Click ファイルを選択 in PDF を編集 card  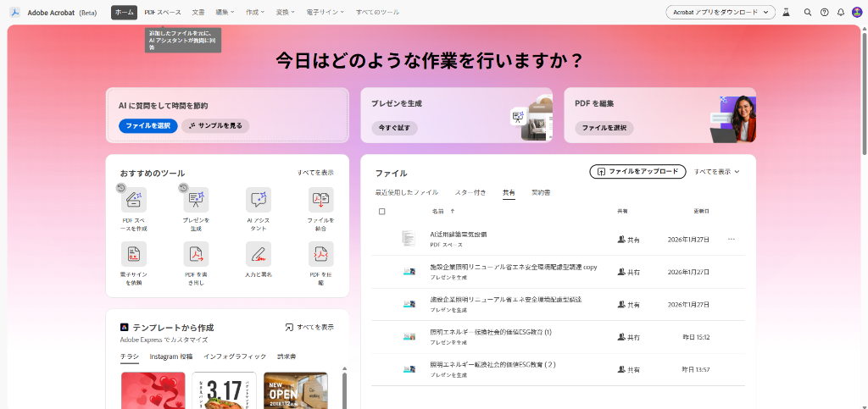[604, 128]
